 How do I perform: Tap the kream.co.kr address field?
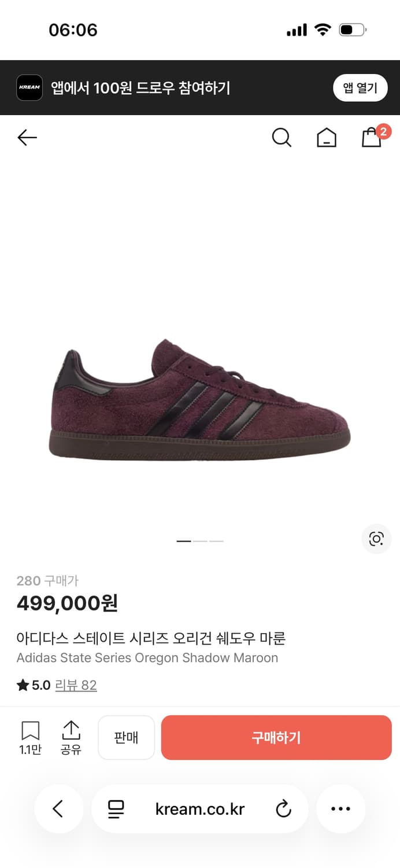point(200,809)
